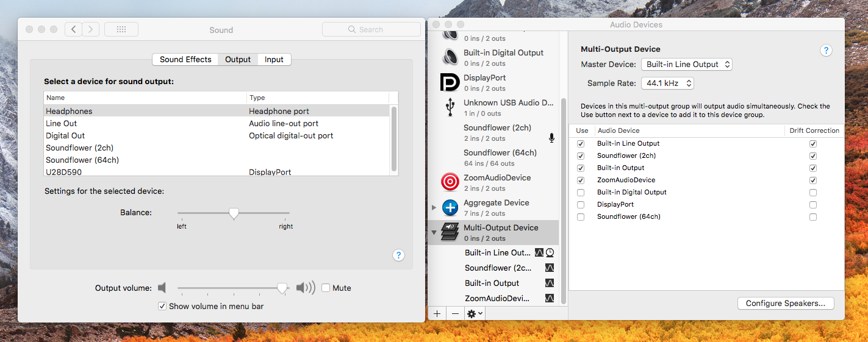This screenshot has width=868, height=342.
Task: Click waveform icon beside Built-in Output subdevice
Action: [x=550, y=283]
